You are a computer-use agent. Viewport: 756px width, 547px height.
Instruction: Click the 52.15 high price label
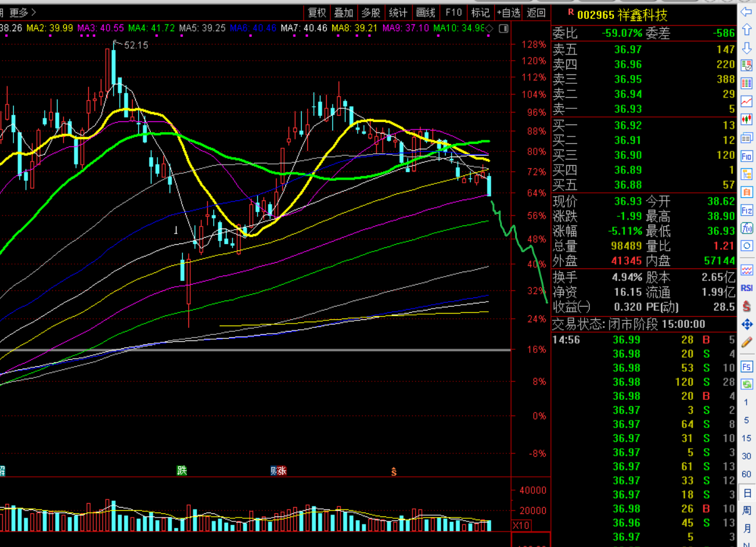136,45
